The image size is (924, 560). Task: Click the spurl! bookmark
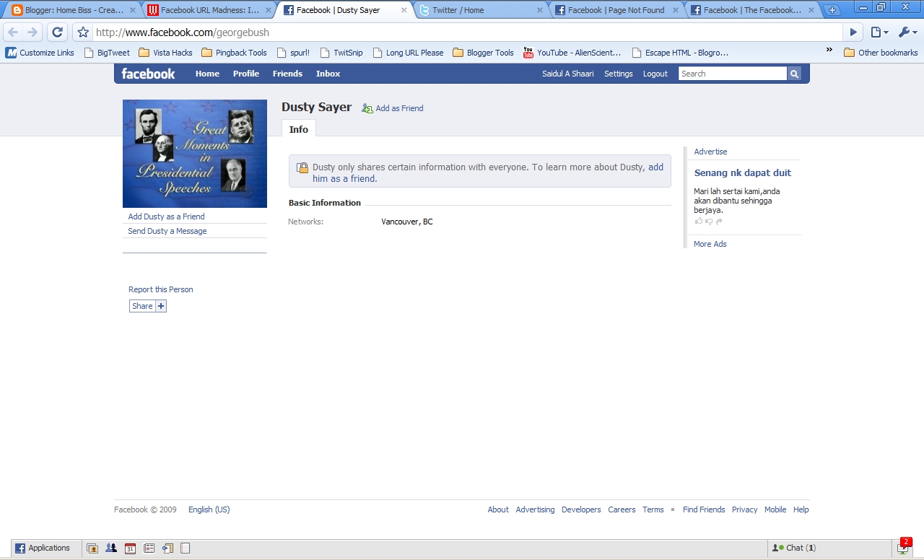293,53
